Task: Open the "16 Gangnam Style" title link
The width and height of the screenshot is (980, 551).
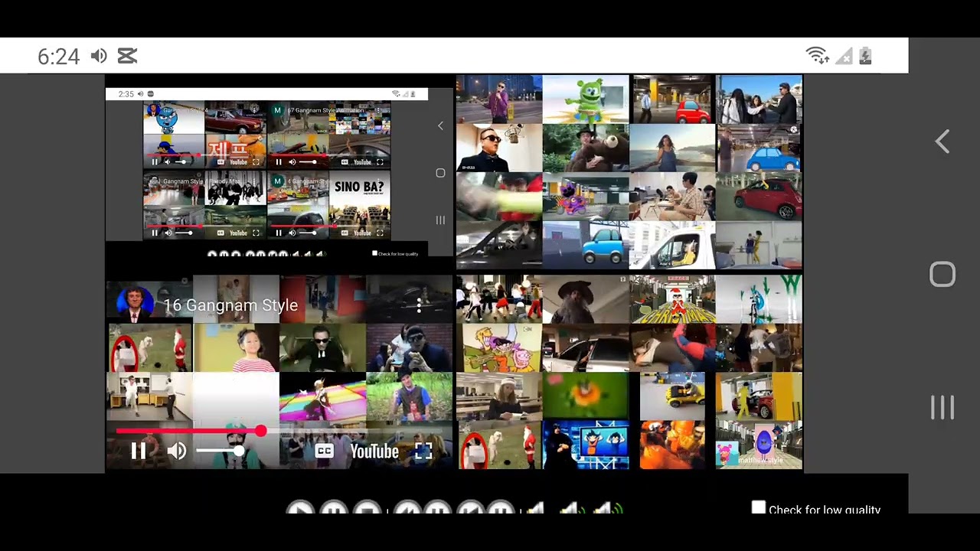Action: click(x=230, y=305)
